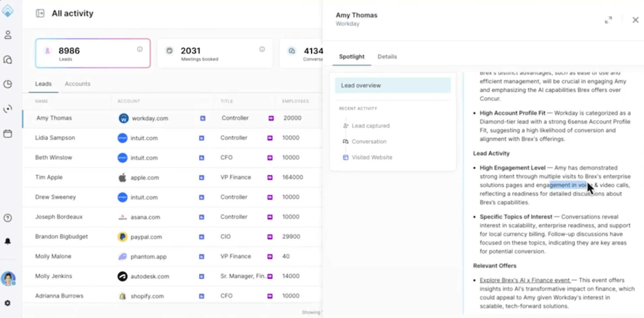Select the Drew Sweeney lead name
Image resolution: width=644 pixels, height=318 pixels.
(56, 197)
